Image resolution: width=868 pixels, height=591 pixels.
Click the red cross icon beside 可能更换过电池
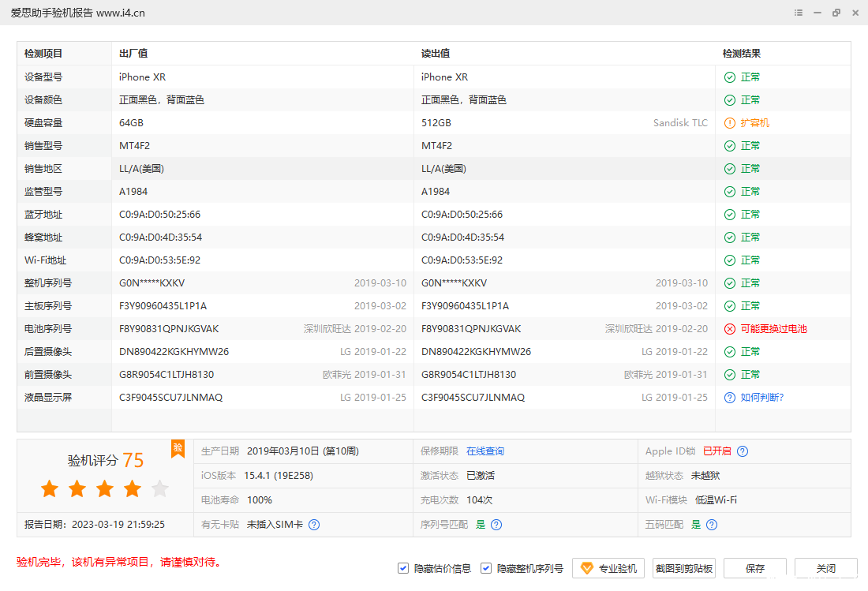[730, 329]
